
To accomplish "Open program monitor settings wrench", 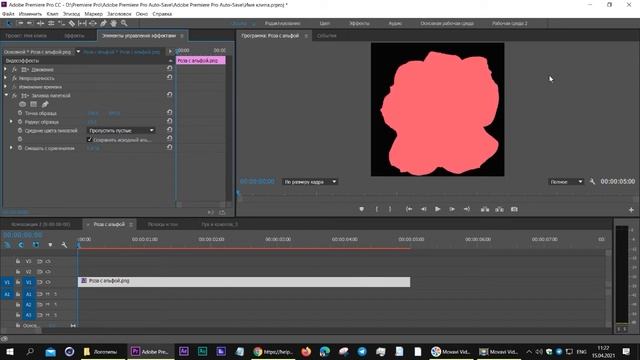I will coord(592,181).
